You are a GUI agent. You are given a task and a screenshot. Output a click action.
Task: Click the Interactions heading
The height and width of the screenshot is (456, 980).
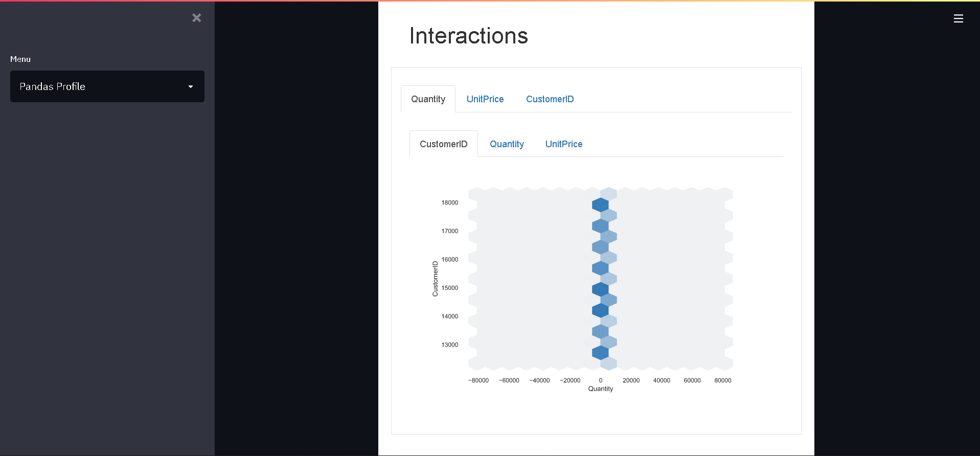pos(469,36)
